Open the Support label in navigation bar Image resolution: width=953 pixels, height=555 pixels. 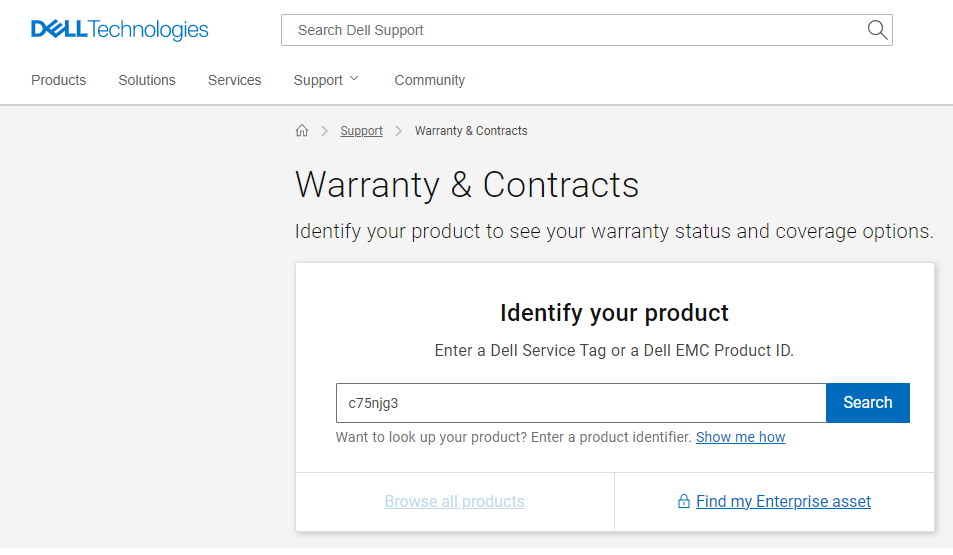(x=318, y=80)
